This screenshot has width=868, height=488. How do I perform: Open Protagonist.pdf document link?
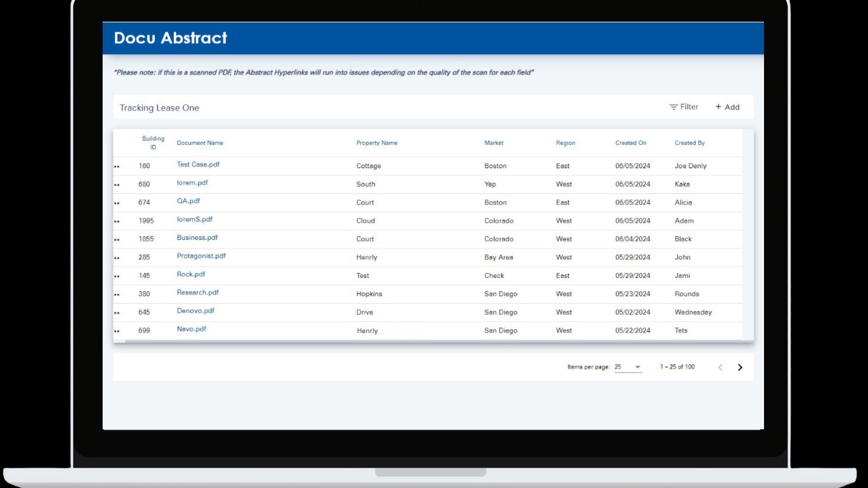(201, 256)
